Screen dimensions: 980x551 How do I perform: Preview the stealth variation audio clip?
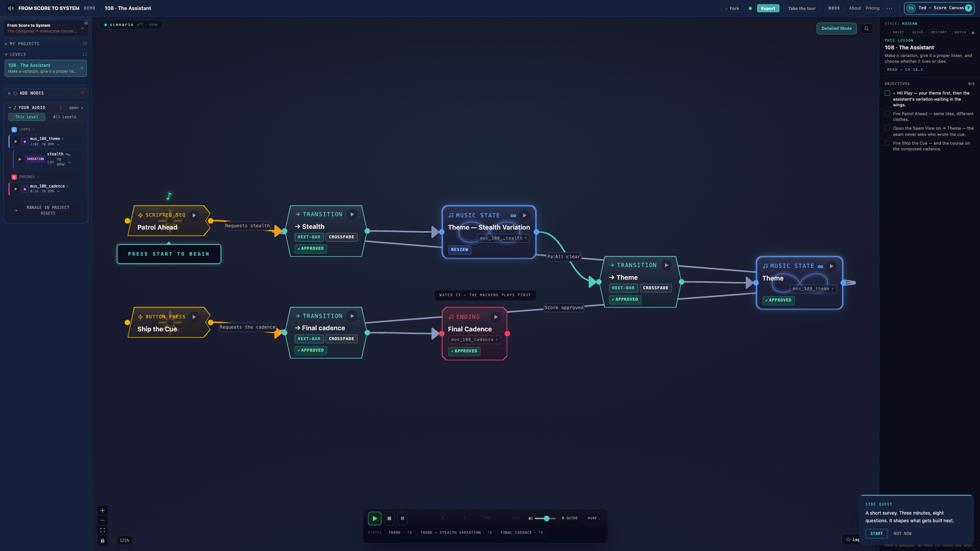[x=20, y=159]
